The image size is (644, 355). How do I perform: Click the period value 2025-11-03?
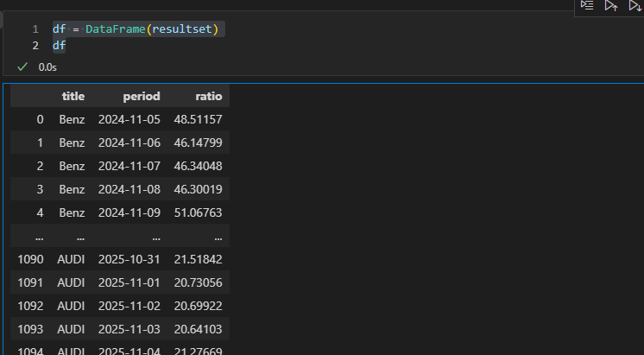129,329
